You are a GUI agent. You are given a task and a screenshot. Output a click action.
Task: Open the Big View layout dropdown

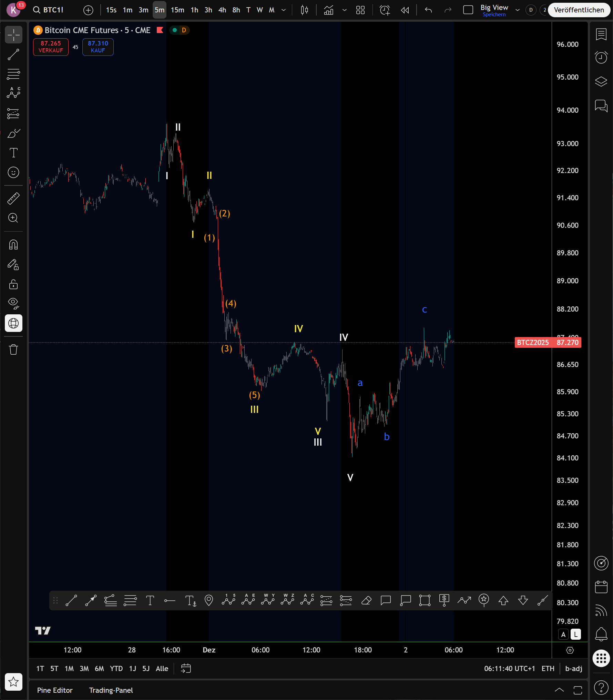click(x=517, y=10)
